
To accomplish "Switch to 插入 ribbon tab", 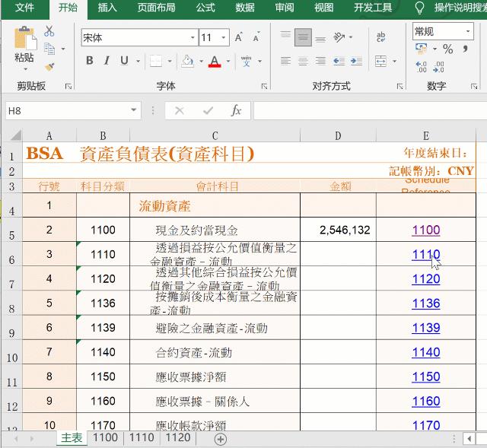I will click(107, 8).
